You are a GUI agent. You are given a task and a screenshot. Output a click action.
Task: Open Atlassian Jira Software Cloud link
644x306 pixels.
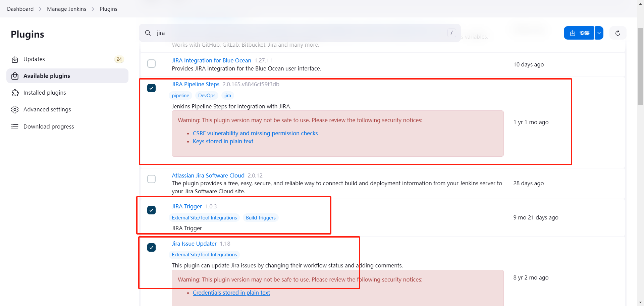point(208,175)
